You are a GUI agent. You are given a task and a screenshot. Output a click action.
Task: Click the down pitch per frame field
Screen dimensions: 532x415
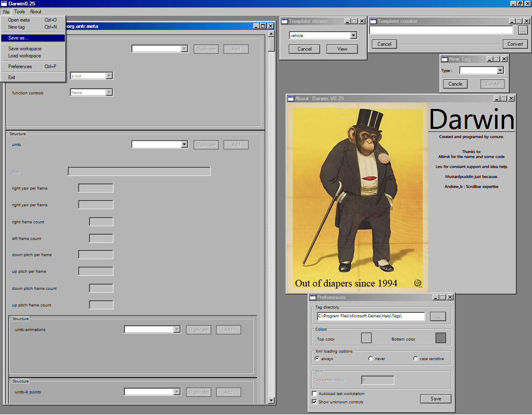click(96, 254)
